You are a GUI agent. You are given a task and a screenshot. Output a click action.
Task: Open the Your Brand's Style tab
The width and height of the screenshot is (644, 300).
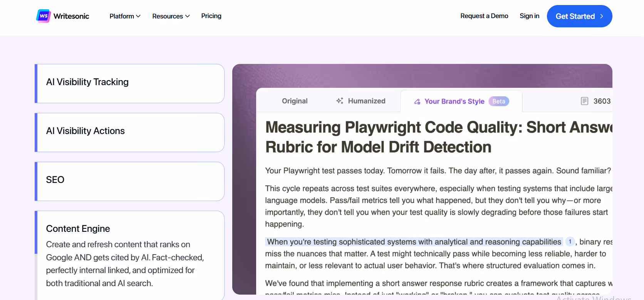coord(461,101)
